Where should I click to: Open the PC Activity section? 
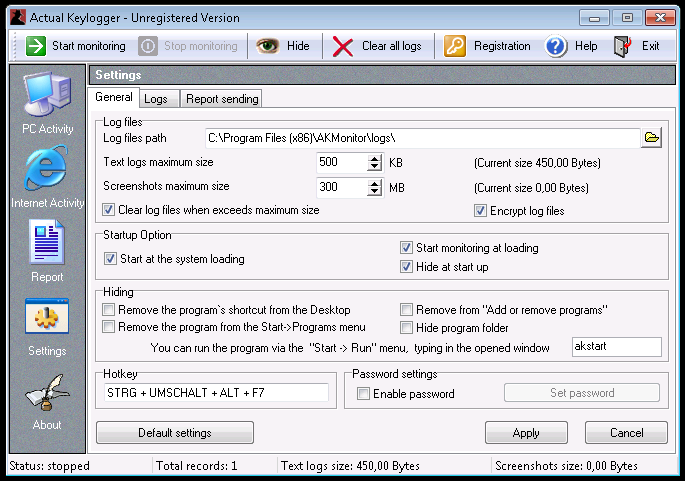point(47,104)
